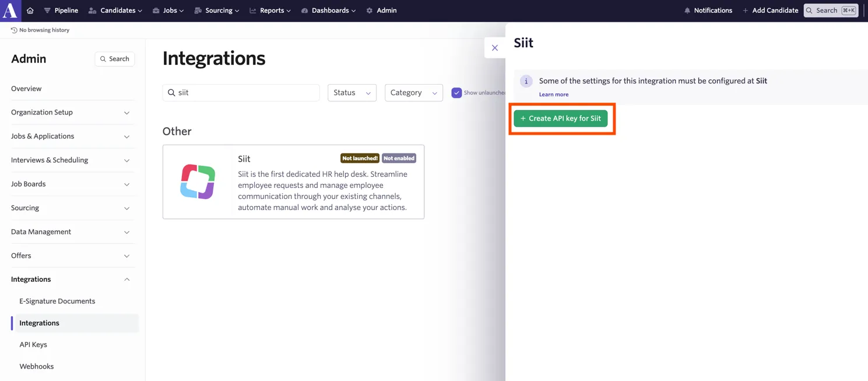Image resolution: width=868 pixels, height=381 pixels.
Task: Follow the Learn more link
Action: pyautogui.click(x=554, y=95)
